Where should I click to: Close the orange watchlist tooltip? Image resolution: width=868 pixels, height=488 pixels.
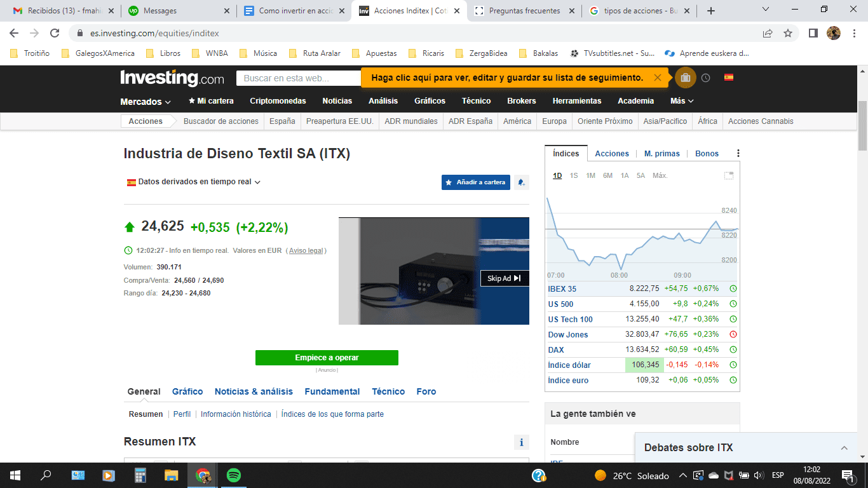[658, 78]
